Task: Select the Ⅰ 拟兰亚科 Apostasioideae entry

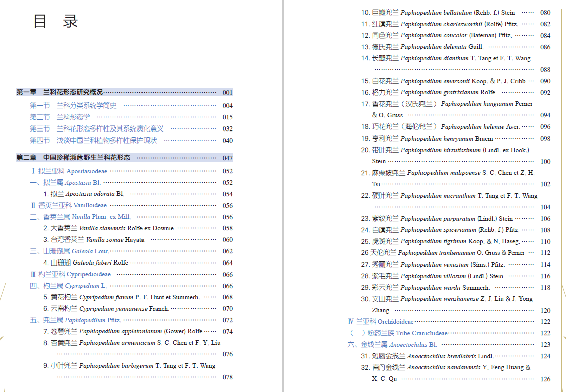Action: (x=131, y=171)
